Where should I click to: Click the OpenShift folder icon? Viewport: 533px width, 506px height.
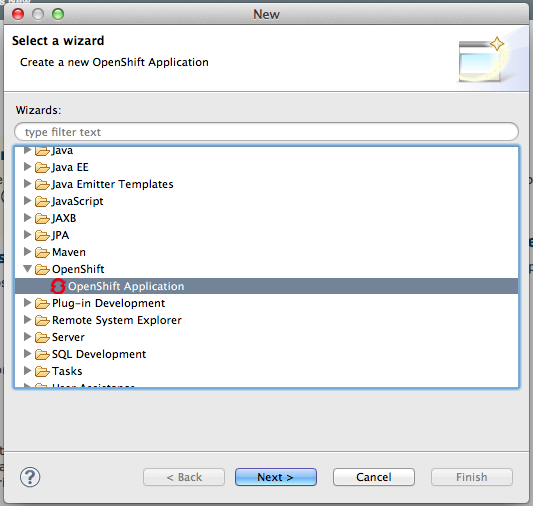point(42,269)
